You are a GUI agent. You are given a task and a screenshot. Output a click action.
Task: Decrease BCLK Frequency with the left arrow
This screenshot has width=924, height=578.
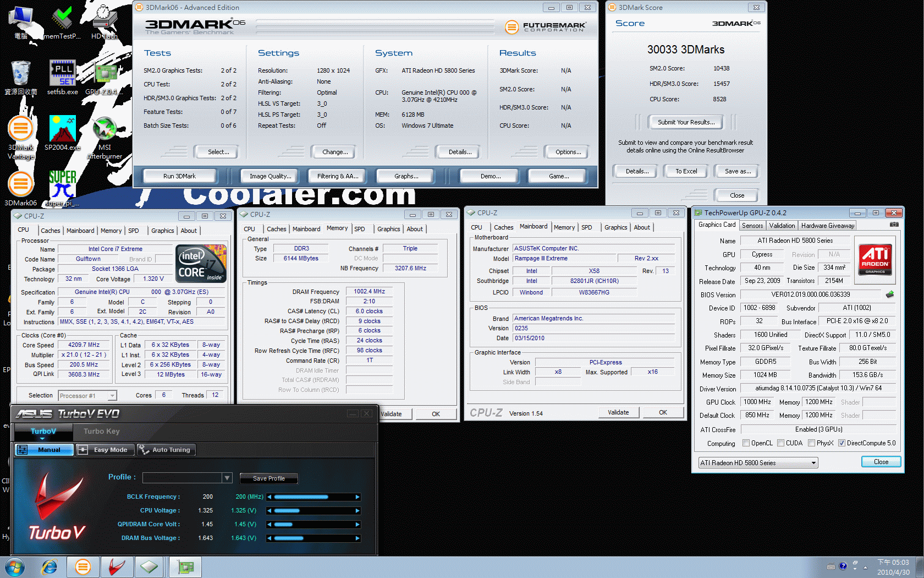pos(269,497)
